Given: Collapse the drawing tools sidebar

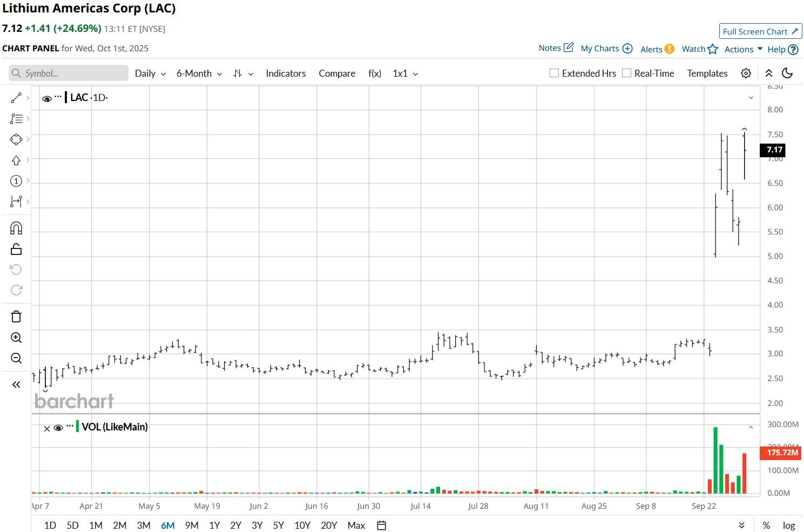Looking at the screenshot, I should pos(16,385).
